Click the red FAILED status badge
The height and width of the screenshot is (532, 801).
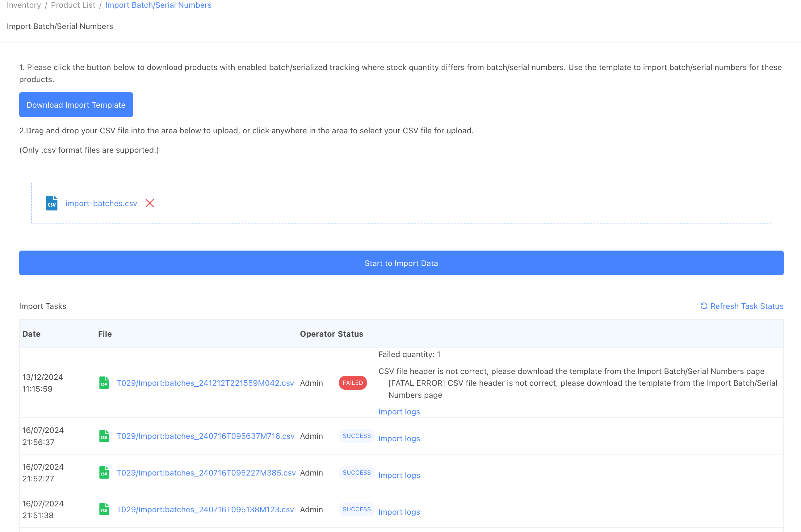click(353, 383)
